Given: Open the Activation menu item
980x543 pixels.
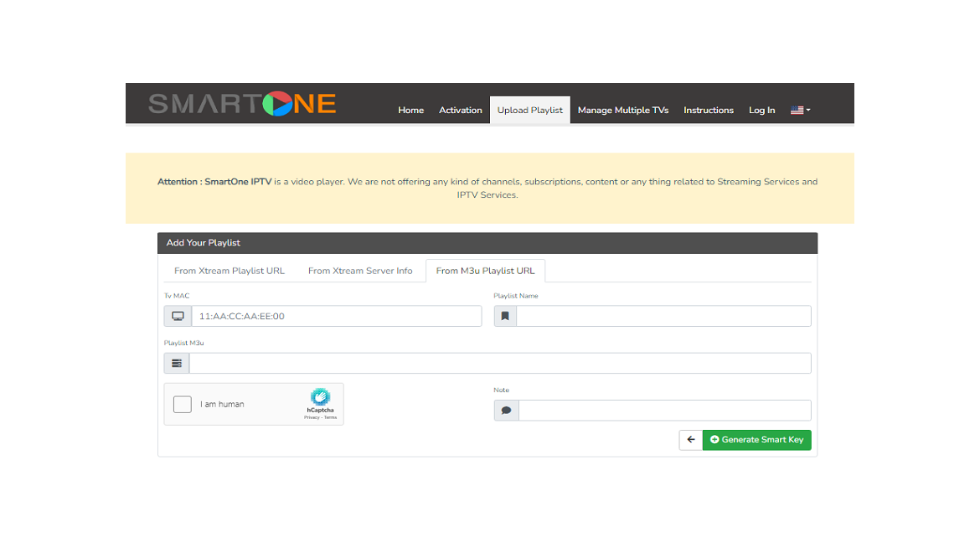Looking at the screenshot, I should (461, 111).
